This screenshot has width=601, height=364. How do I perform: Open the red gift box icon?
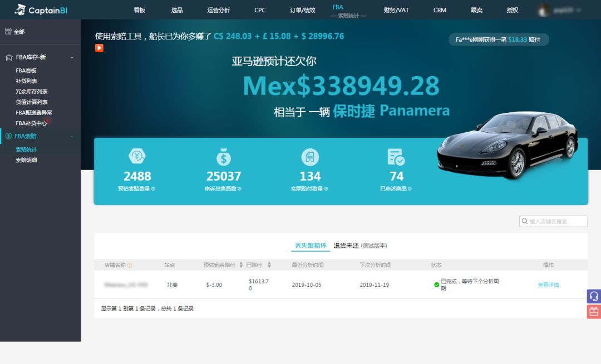click(x=594, y=311)
